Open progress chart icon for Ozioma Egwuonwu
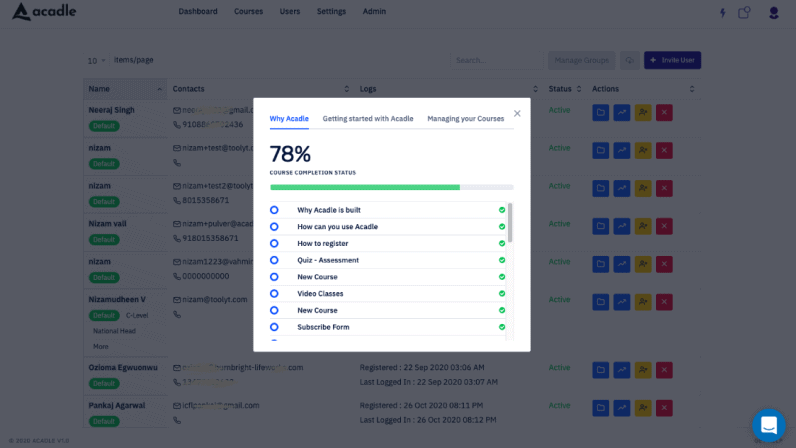Viewport: 796px width, 448px height. point(622,370)
